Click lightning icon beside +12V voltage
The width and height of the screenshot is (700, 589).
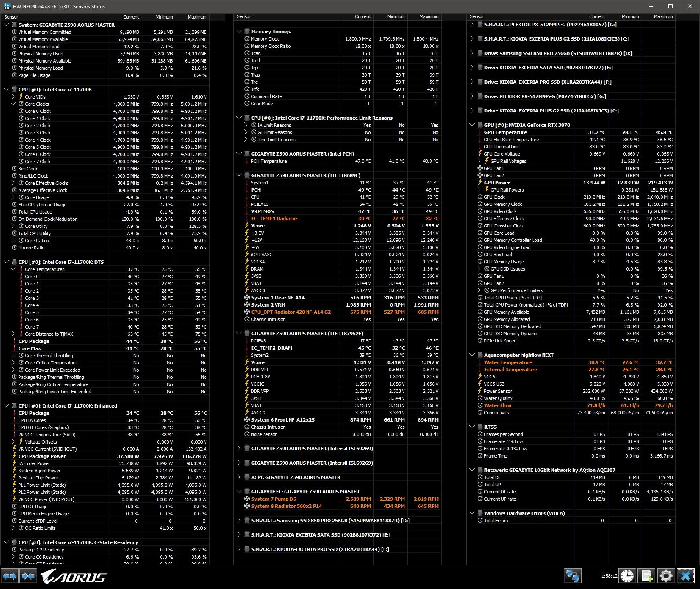tap(247, 240)
